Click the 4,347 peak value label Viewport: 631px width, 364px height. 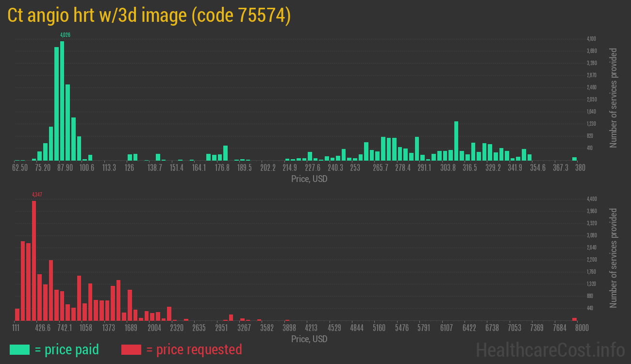[x=37, y=195]
